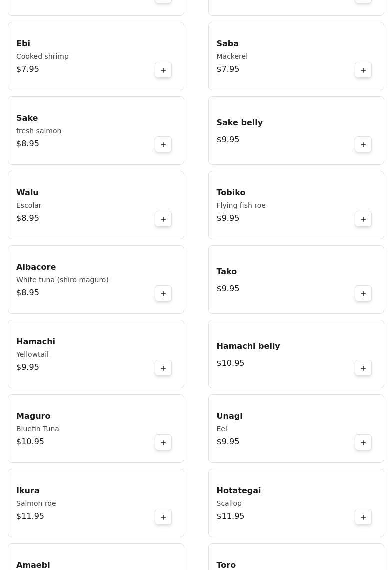Add Hamachi belly to order

coord(363,368)
